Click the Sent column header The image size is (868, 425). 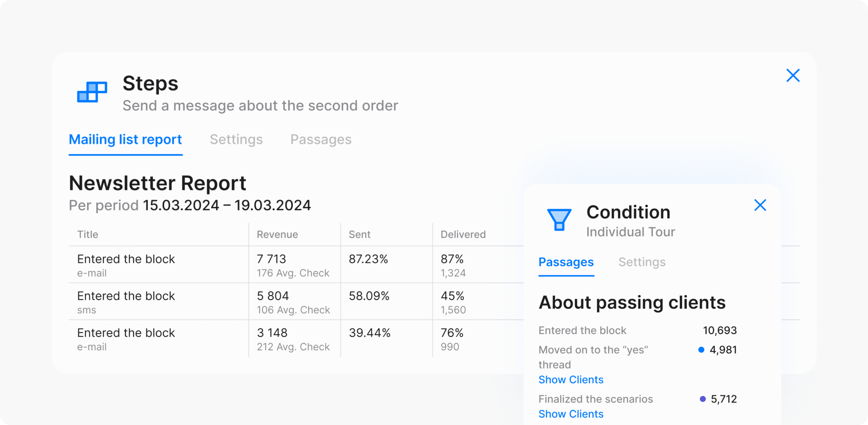coord(359,235)
